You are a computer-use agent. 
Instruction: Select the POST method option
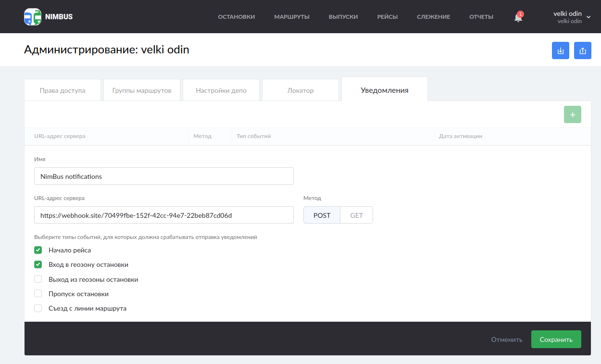(x=321, y=215)
